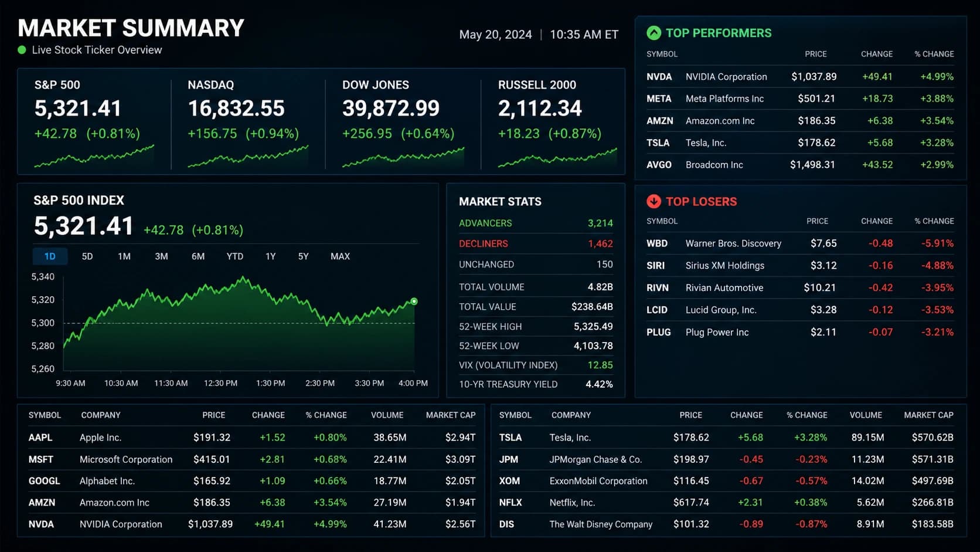Open SIRI symbol in Top Losers
This screenshot has height=552, width=980.
tap(655, 266)
